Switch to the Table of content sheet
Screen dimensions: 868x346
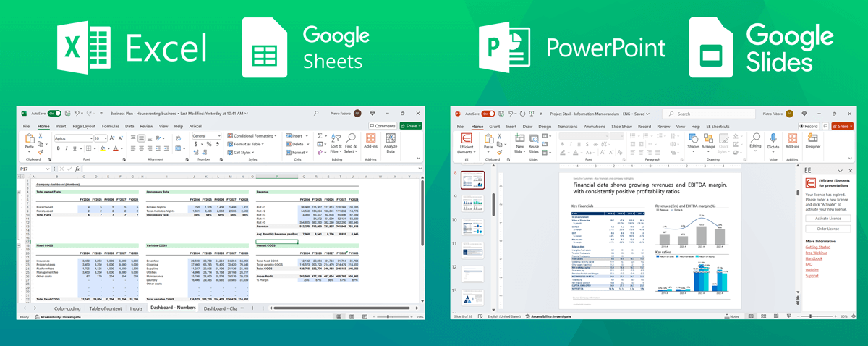click(106, 308)
